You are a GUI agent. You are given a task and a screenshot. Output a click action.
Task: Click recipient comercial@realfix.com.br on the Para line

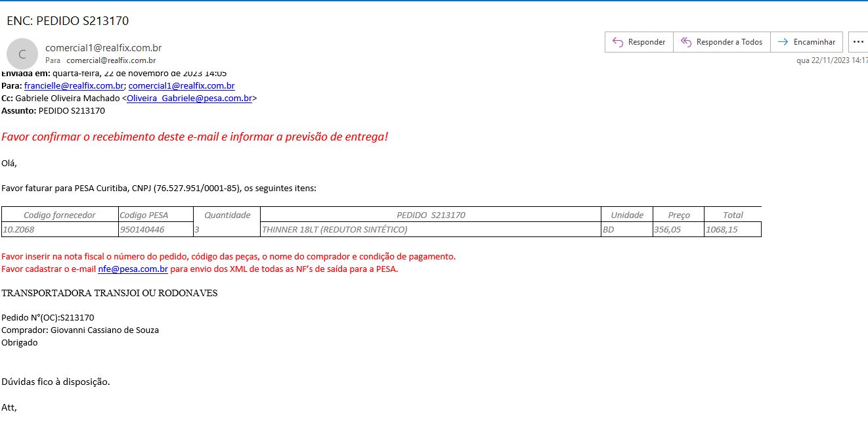click(111, 60)
